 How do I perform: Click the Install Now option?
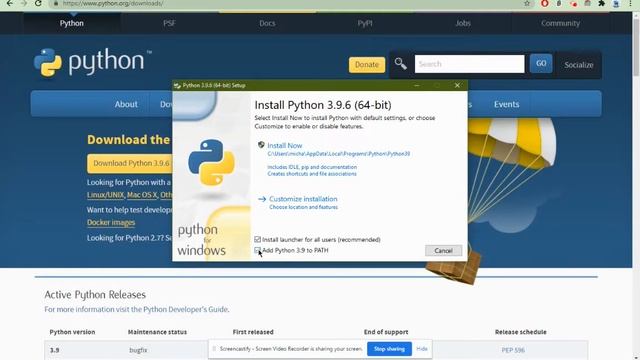tap(285, 145)
